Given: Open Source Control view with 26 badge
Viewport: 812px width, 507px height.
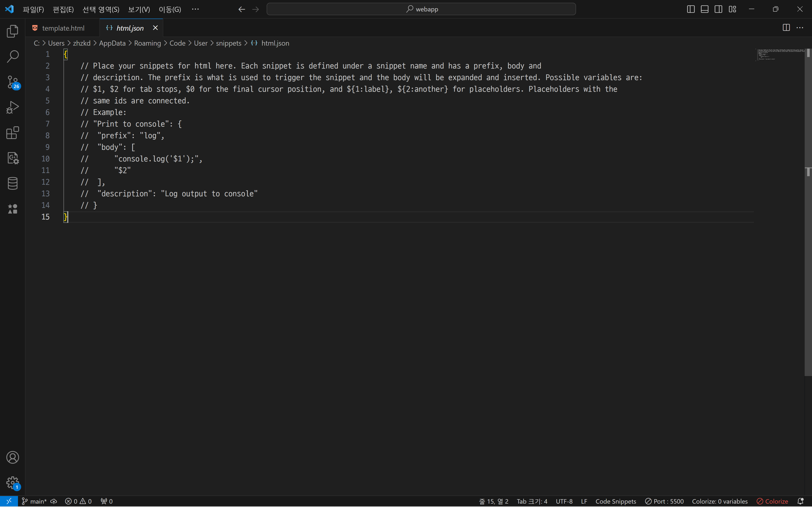Looking at the screenshot, I should coord(12,82).
